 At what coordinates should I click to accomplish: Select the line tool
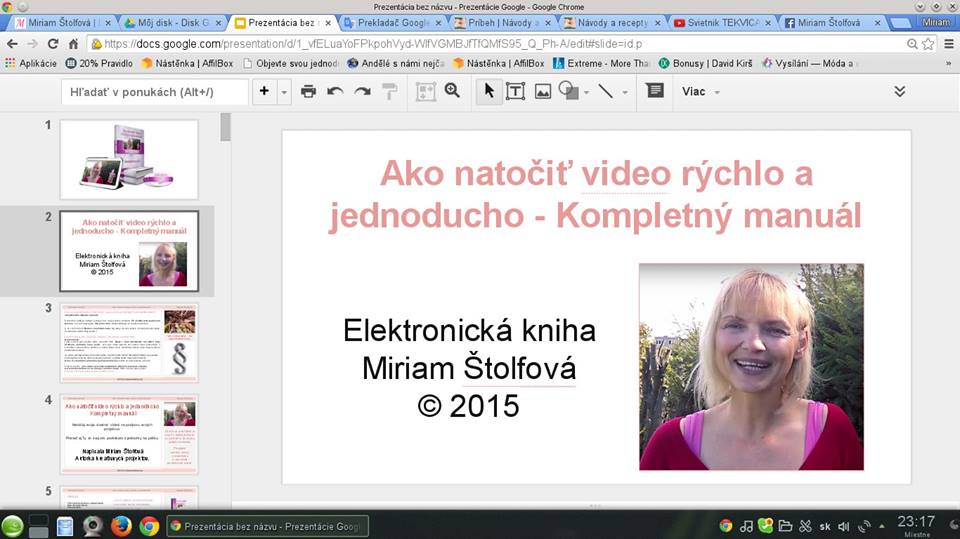[x=606, y=91]
